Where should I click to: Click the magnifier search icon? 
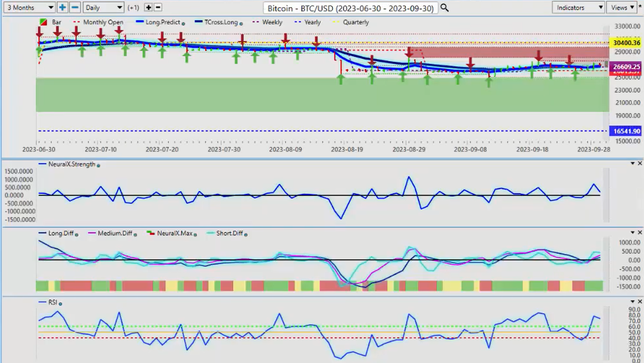[444, 8]
